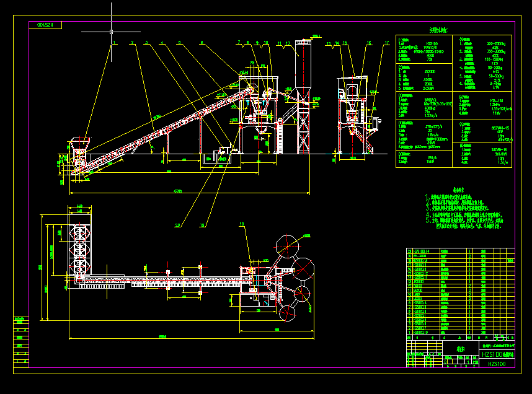Image resolution: width=532 pixels, height=394 pixels.
Task: Select part balloon number 12
Action: click(288, 43)
